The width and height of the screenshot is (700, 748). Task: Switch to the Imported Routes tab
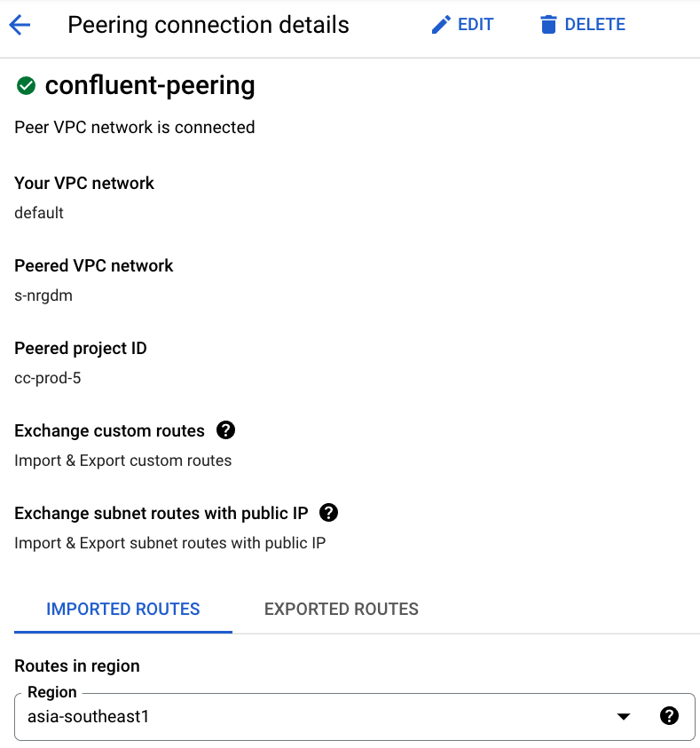[x=123, y=609]
